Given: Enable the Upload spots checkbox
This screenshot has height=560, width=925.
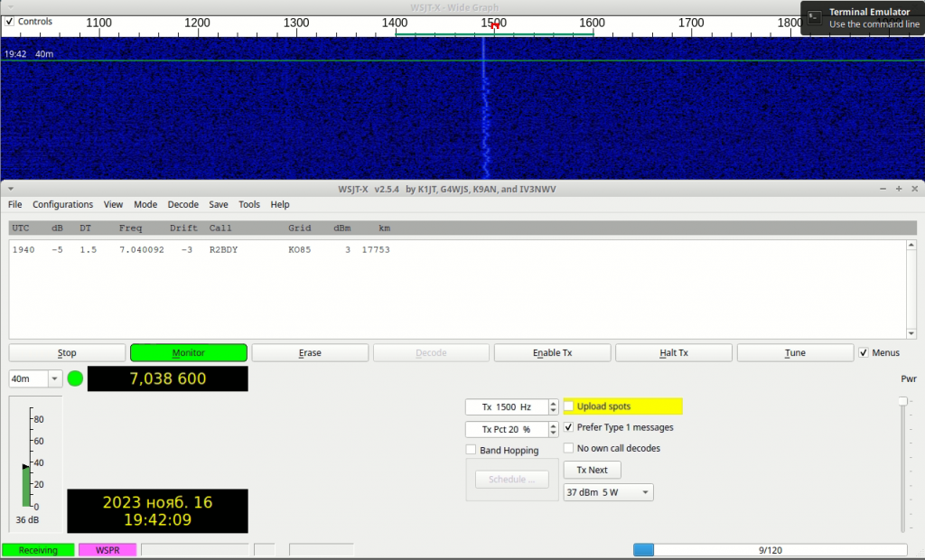Looking at the screenshot, I should pyautogui.click(x=569, y=406).
